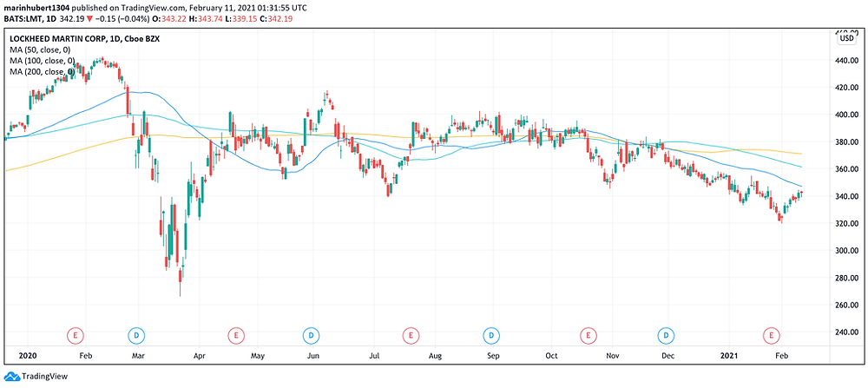
Task: Click the Nov label on time axis
Action: click(612, 355)
